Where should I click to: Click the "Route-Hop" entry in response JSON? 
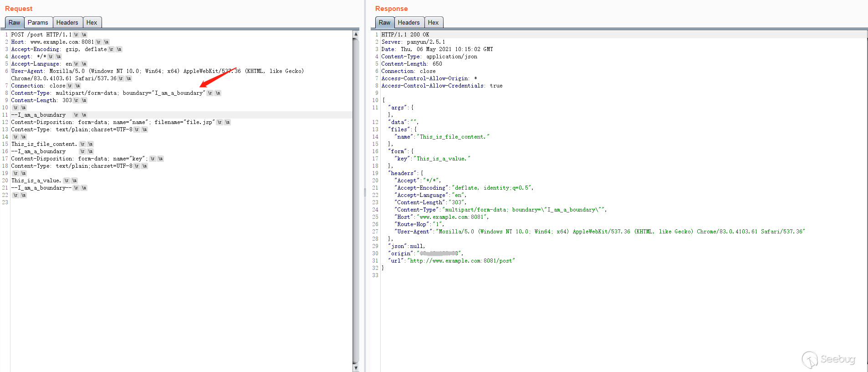(419, 224)
